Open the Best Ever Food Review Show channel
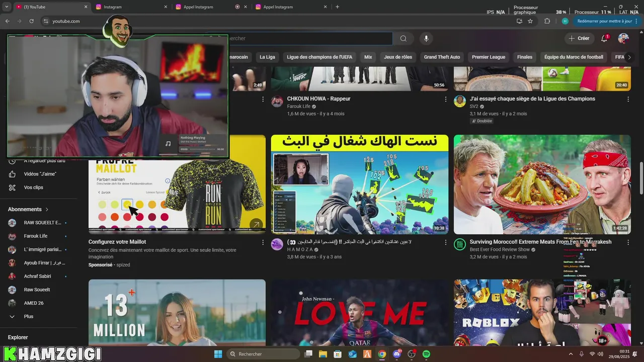Screen dimensions: 644x362 coord(500,249)
